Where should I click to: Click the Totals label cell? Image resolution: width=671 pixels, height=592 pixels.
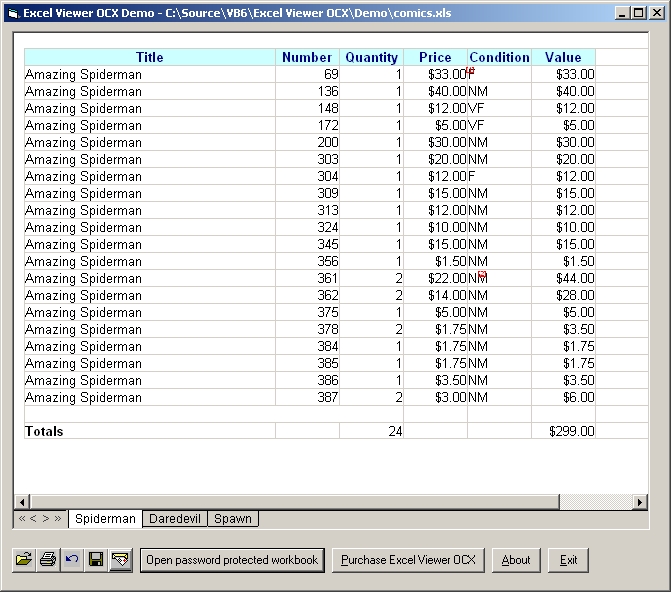150,431
